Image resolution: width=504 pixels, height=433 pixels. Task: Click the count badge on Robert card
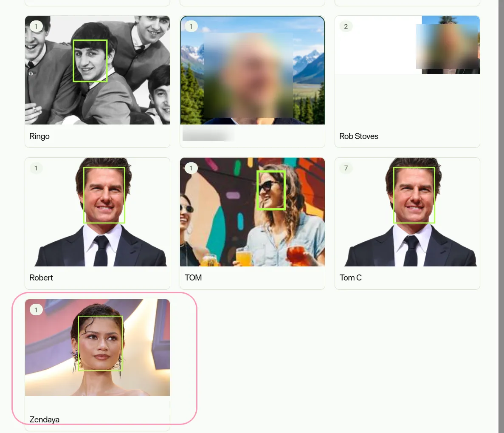36,168
